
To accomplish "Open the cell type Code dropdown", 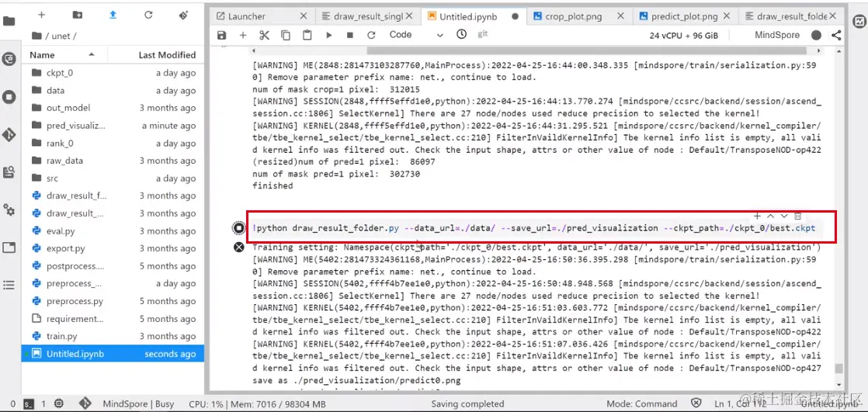I will (416, 35).
